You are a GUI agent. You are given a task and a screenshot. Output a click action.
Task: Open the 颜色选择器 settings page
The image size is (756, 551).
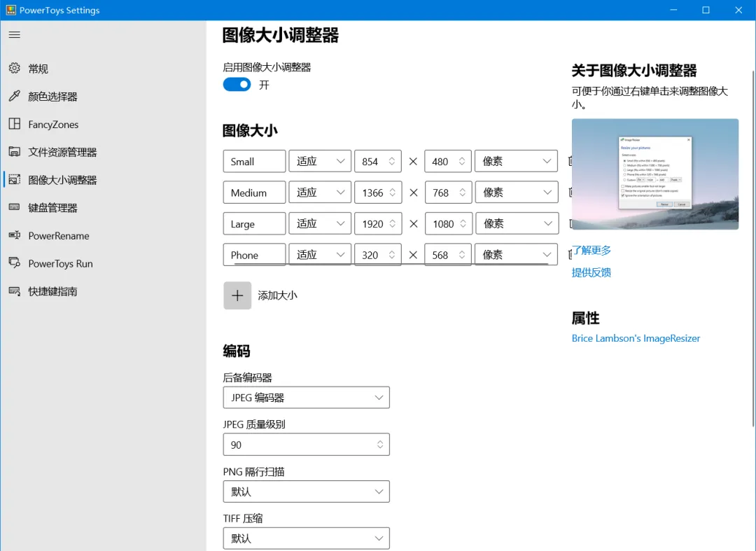(52, 97)
